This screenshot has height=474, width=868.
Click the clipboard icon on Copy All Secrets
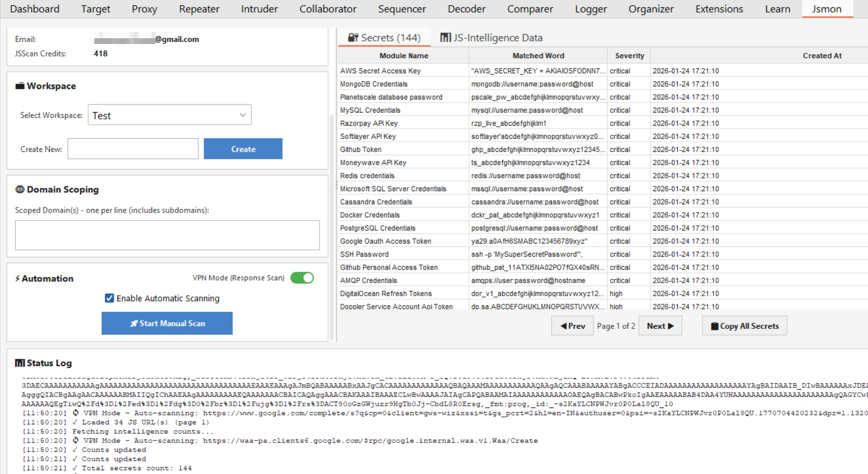tap(714, 326)
